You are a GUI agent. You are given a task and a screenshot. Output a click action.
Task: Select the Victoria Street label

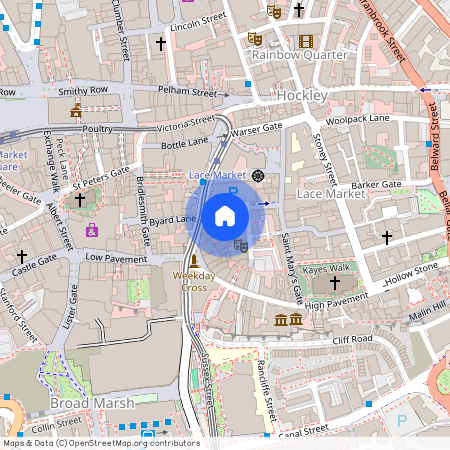point(186,124)
